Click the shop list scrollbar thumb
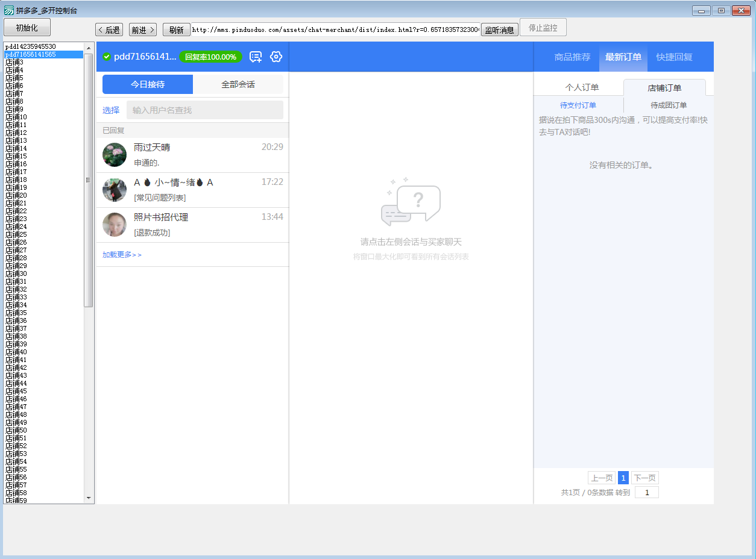 89,180
